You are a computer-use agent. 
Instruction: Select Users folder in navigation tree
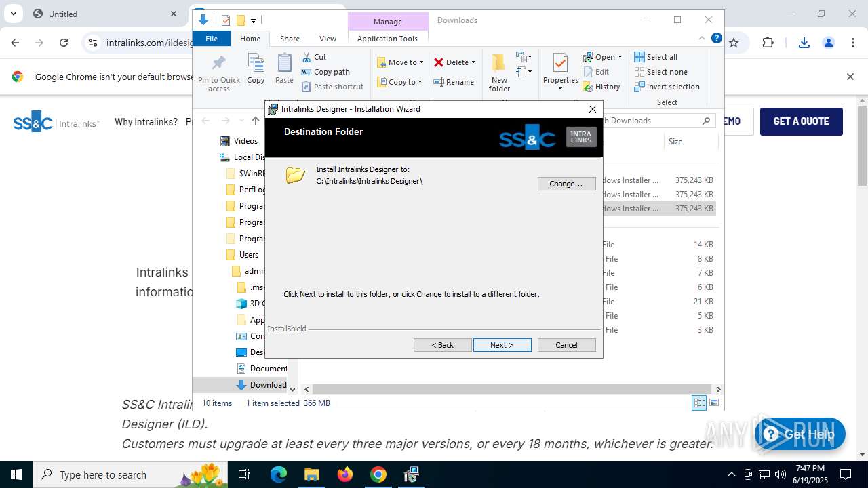coord(249,255)
